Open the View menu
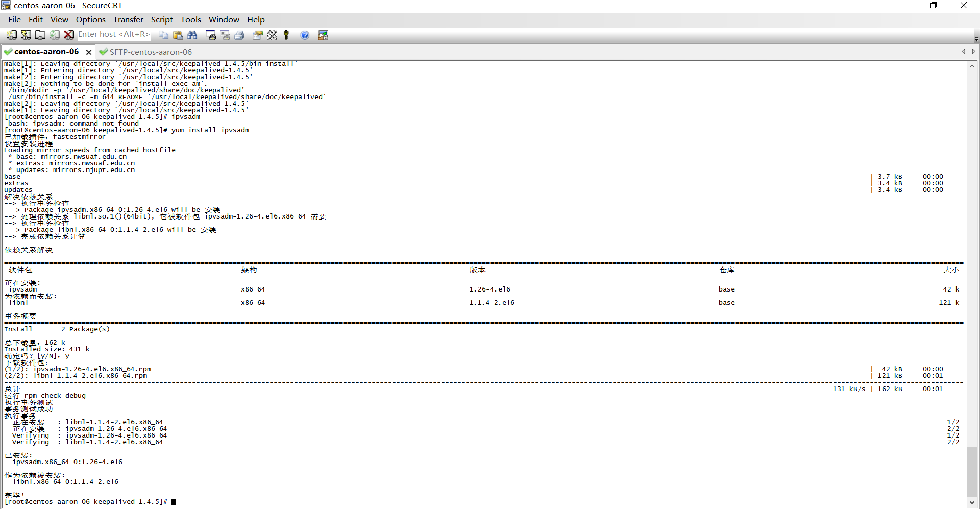 tap(59, 19)
